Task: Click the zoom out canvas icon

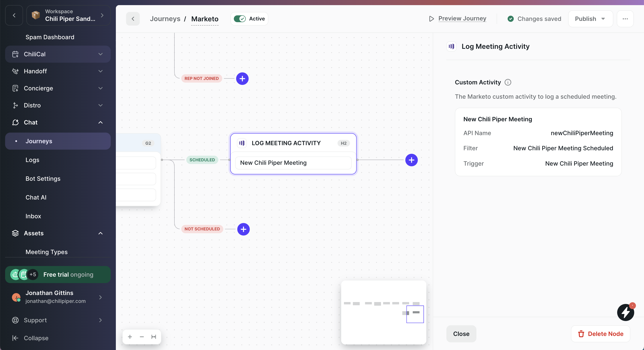Action: pyautogui.click(x=142, y=337)
